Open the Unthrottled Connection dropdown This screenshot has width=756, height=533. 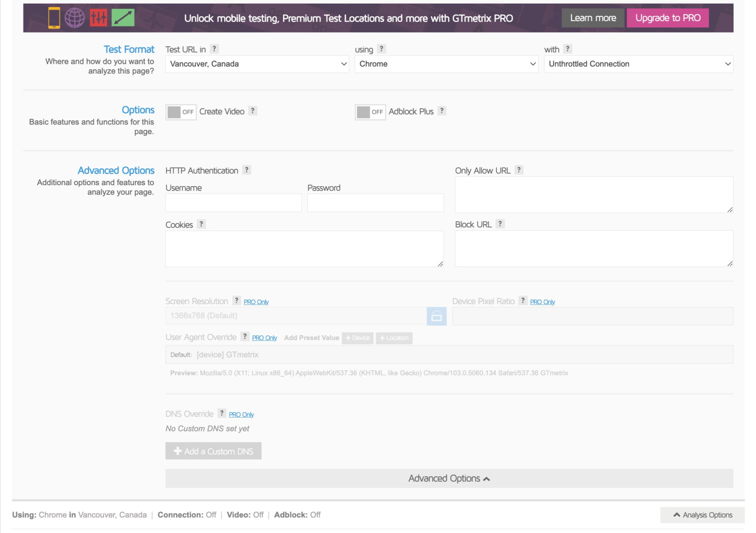click(x=638, y=64)
